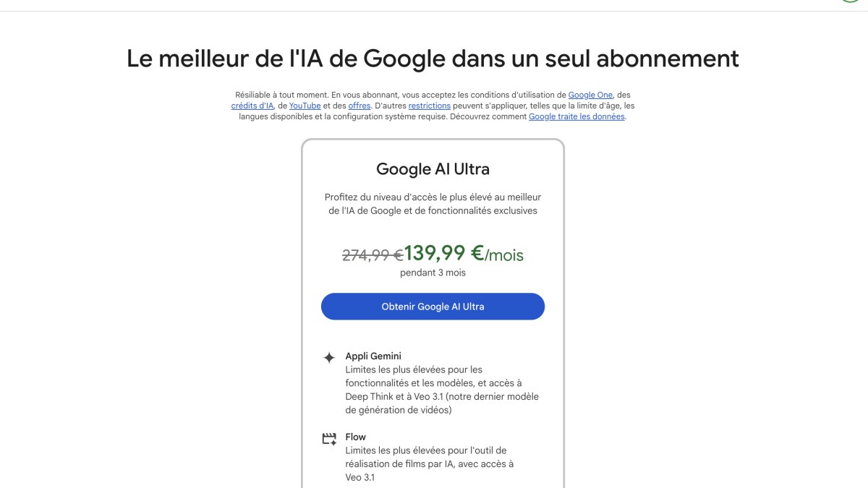The width and height of the screenshot is (868, 488).
Task: Follow the YouTube terms link
Action: (x=305, y=106)
